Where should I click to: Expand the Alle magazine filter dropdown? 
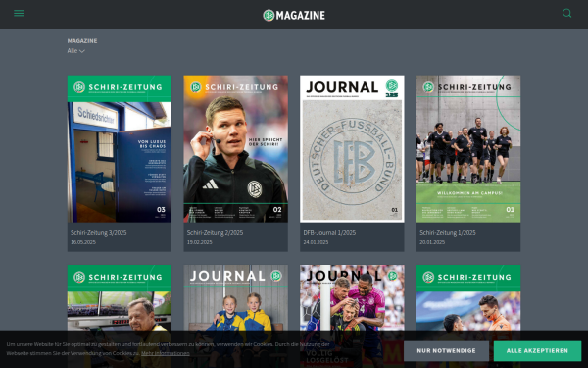coord(76,51)
